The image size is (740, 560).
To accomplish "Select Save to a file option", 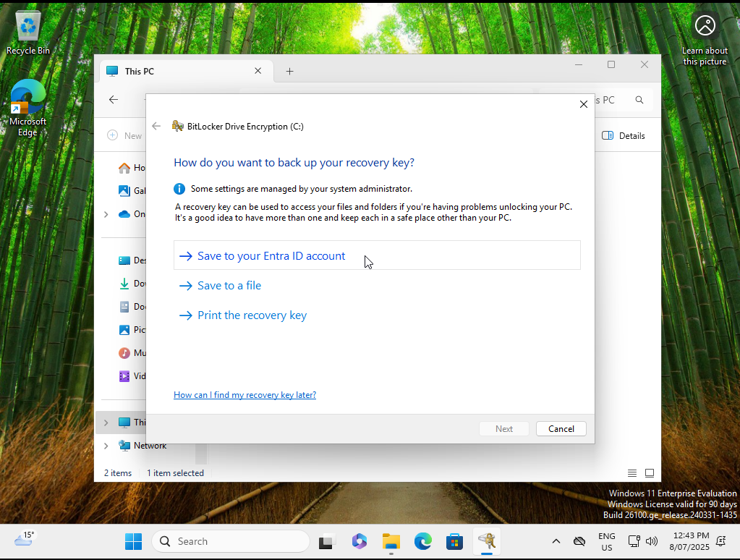I will click(x=229, y=286).
